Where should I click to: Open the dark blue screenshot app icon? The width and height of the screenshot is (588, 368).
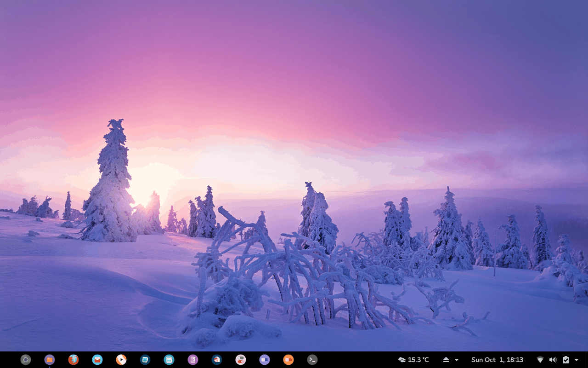[x=145, y=360]
